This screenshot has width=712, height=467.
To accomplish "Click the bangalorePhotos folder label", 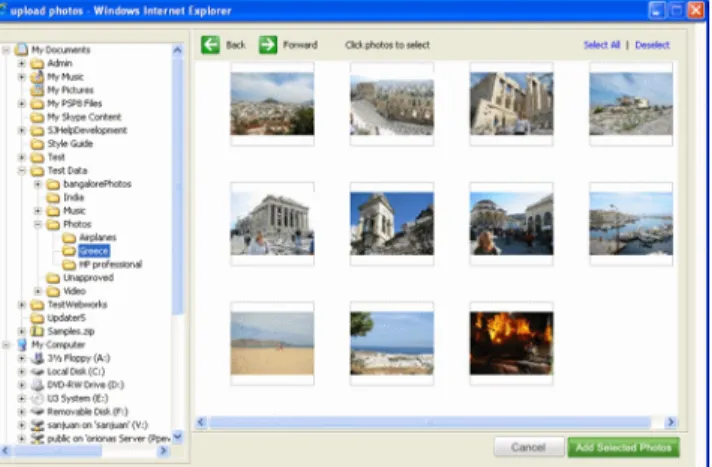I will [97, 184].
